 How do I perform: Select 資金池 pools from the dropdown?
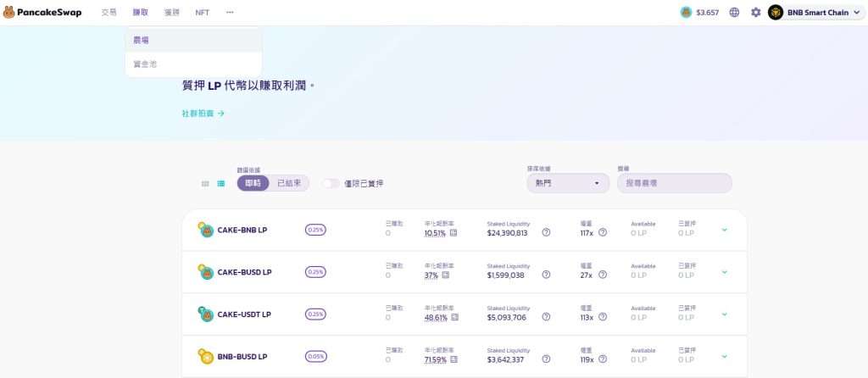(193, 64)
